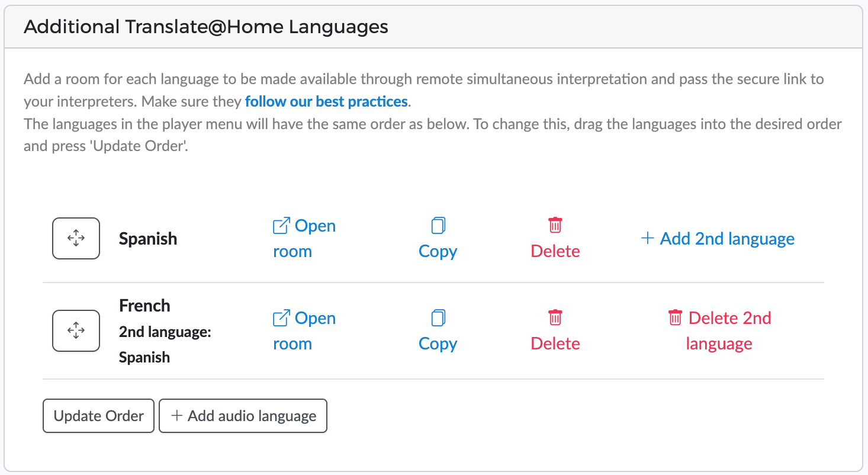Select the French language name text
Image resolution: width=868 pixels, height=475 pixels.
[144, 306]
